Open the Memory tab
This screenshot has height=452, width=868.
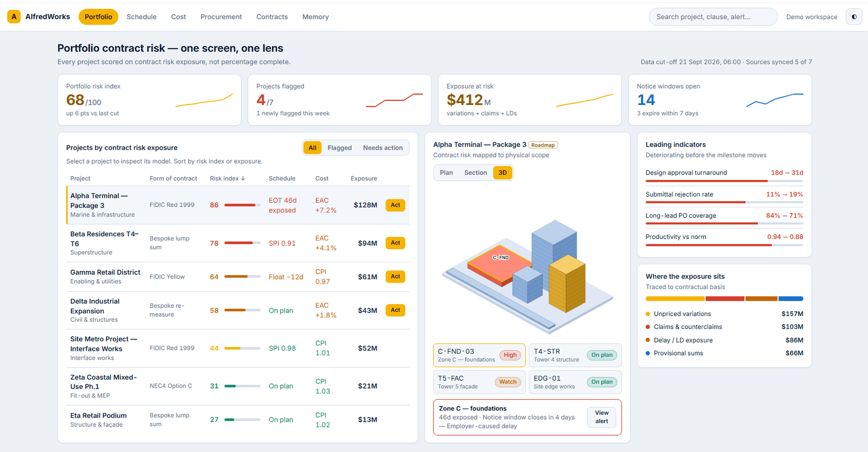tap(315, 17)
